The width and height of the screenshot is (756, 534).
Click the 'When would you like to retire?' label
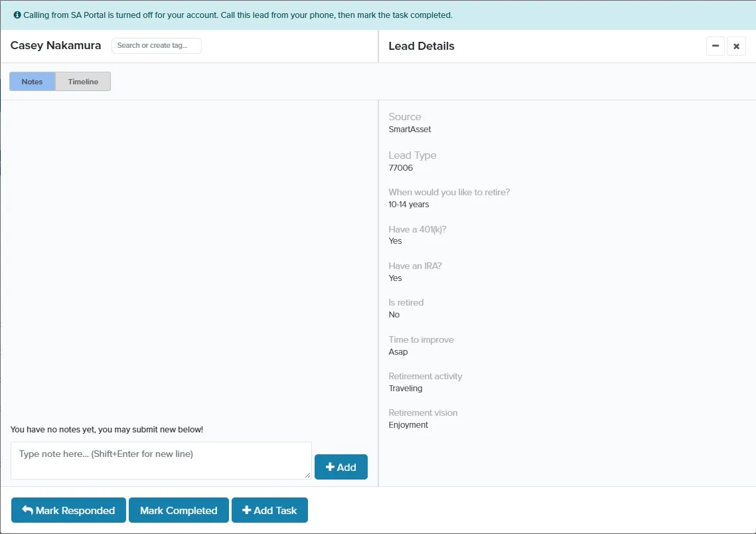(449, 192)
